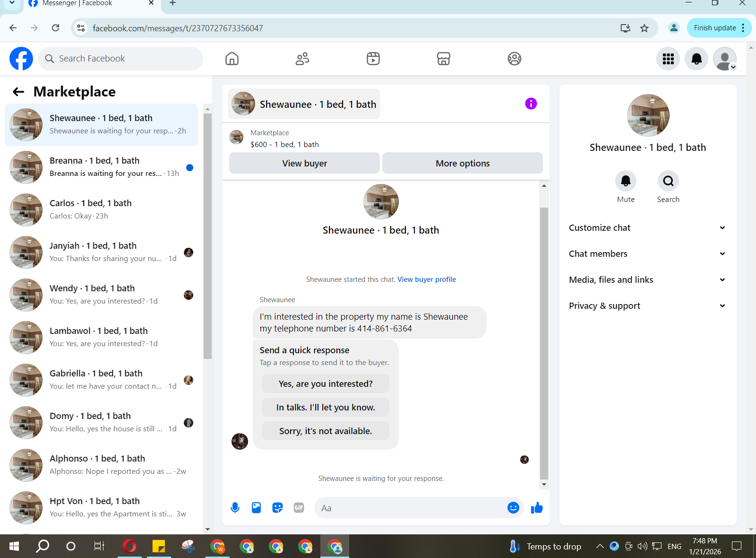Record a voice clip with microphone icon
Viewport: 756px width, 558px height.
tap(235, 508)
